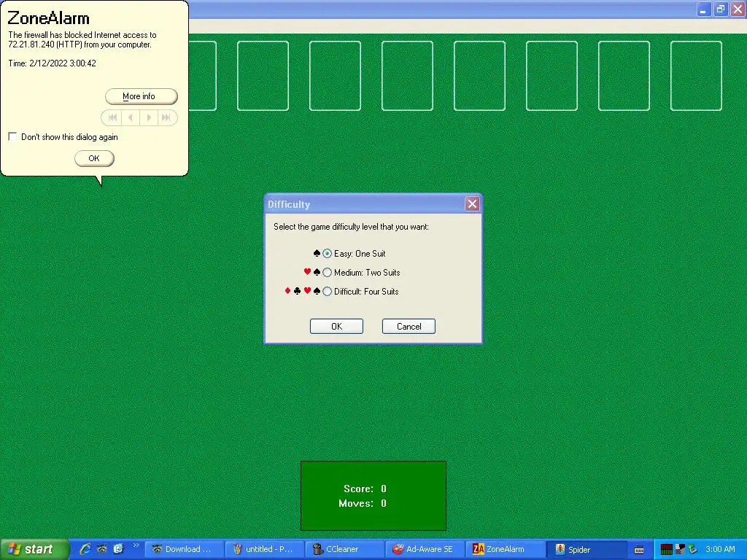Click the 3:00 AM taskbar clock
747x560 pixels.
tap(720, 549)
